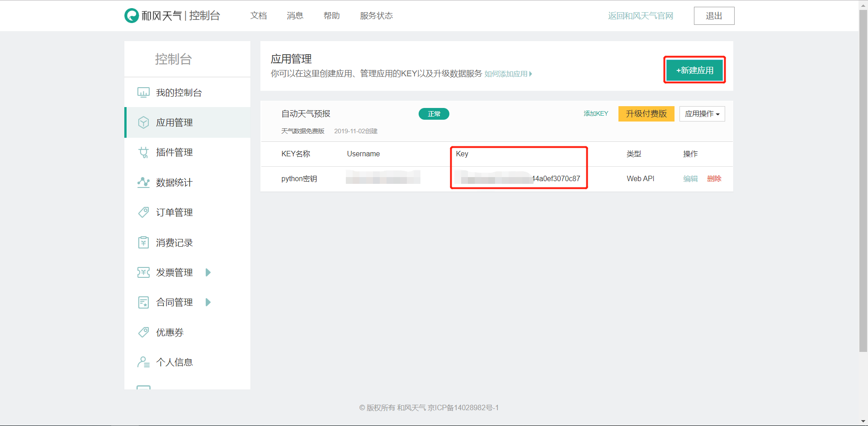Click the +新建应用 button
This screenshot has height=426, width=868.
click(694, 70)
